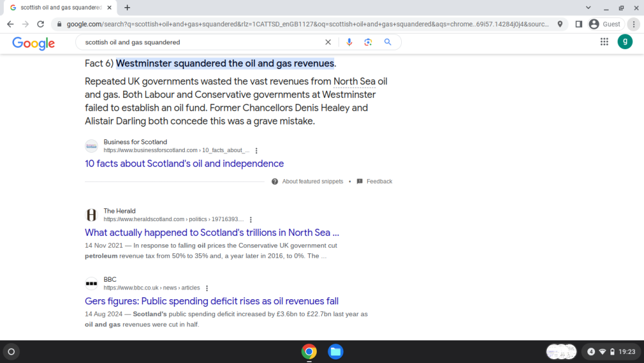Clear the search box text
This screenshot has height=363, width=644.
[x=328, y=42]
